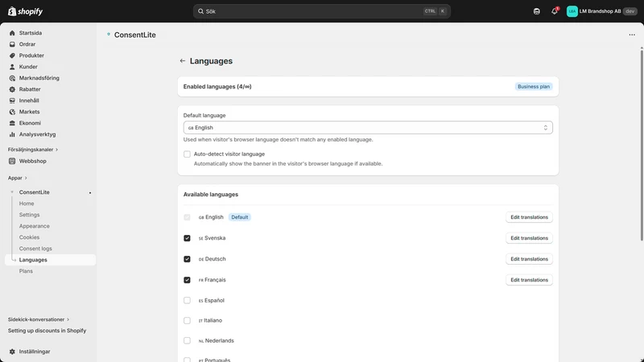The height and width of the screenshot is (362, 644).
Task: Open ConsentLite Settings page
Action: (29, 215)
